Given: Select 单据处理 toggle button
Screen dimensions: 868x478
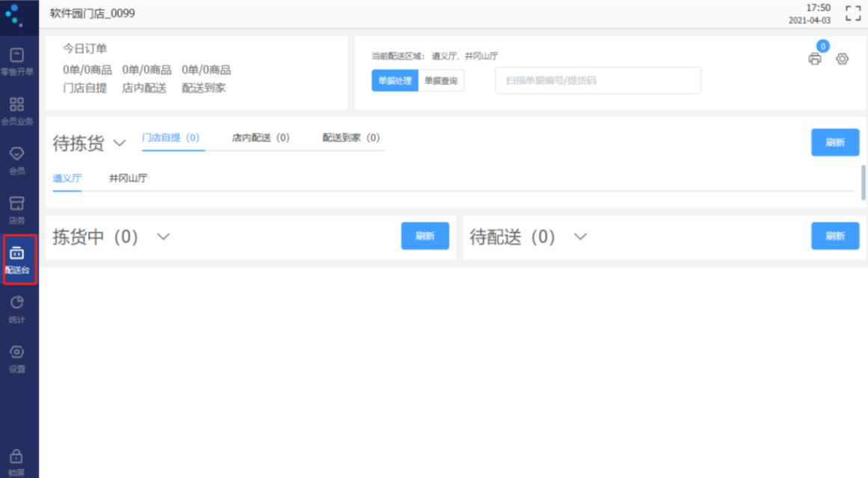Looking at the screenshot, I should (x=395, y=81).
